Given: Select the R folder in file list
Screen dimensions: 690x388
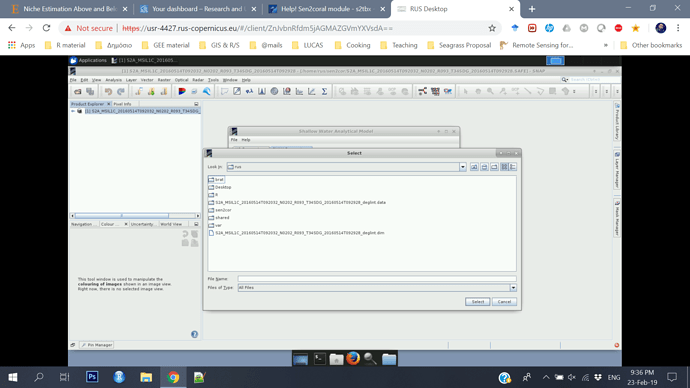Looking at the screenshot, I should (213, 195).
